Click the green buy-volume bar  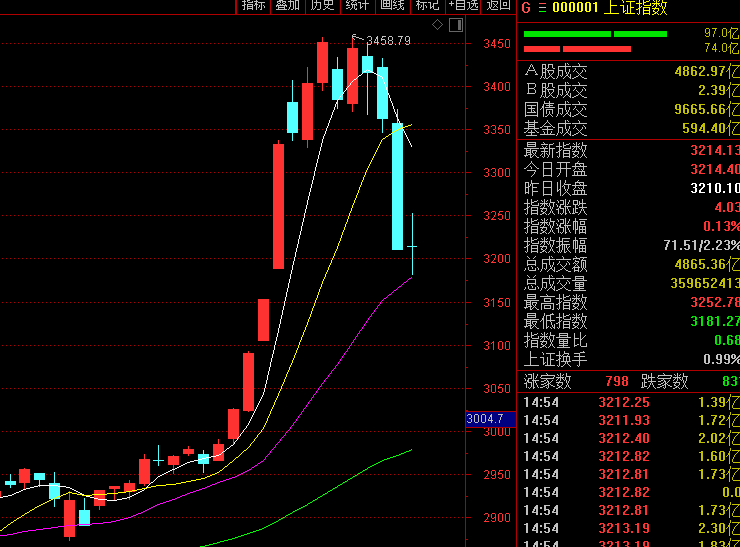pyautogui.click(x=596, y=34)
